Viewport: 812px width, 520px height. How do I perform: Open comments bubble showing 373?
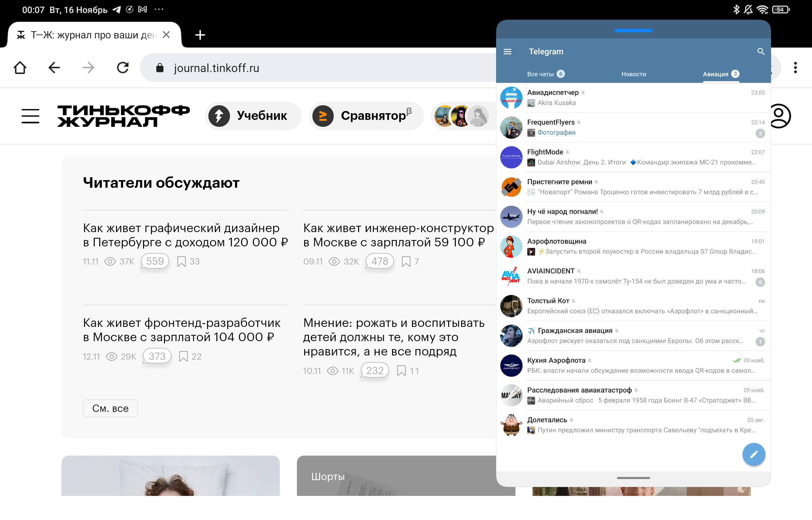click(x=157, y=356)
